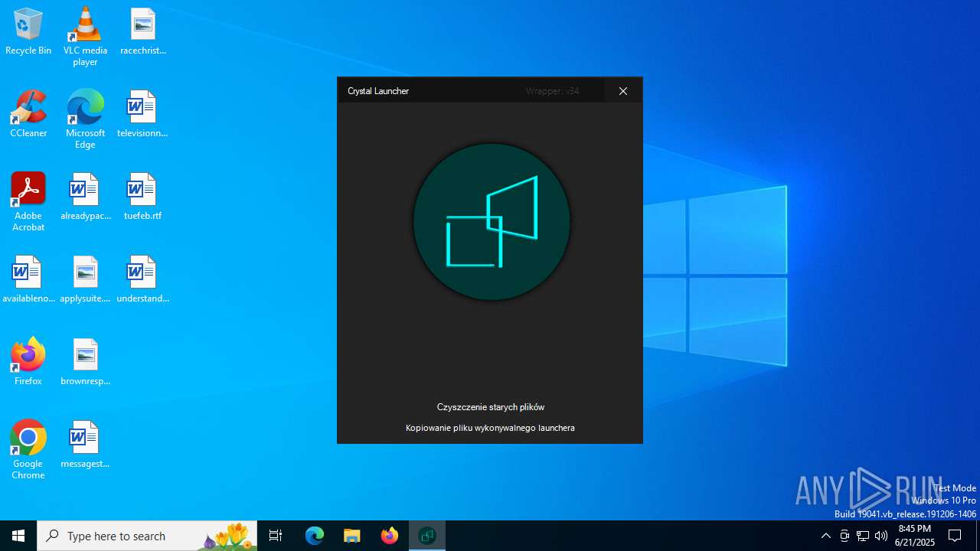The image size is (980, 551).
Task: Open Firefox from the taskbar
Action: 390,536
